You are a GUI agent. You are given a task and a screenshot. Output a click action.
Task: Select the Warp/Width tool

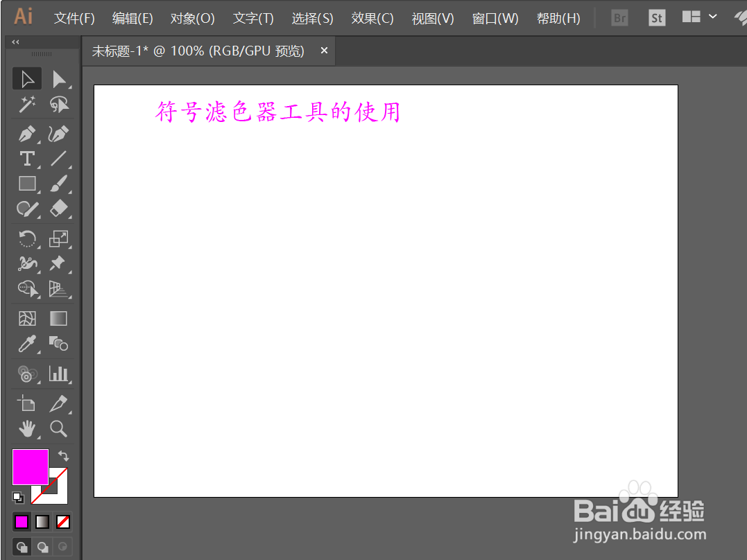click(x=27, y=263)
